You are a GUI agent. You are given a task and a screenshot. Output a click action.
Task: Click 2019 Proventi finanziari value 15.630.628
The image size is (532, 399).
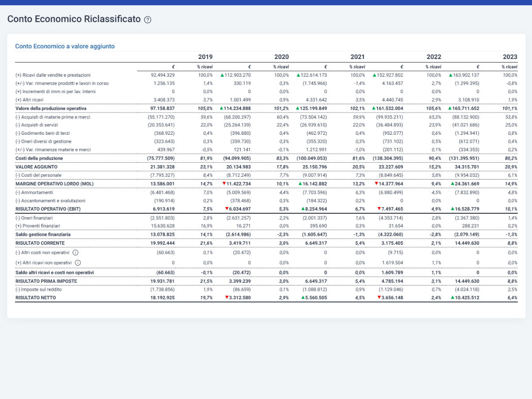[163, 226]
